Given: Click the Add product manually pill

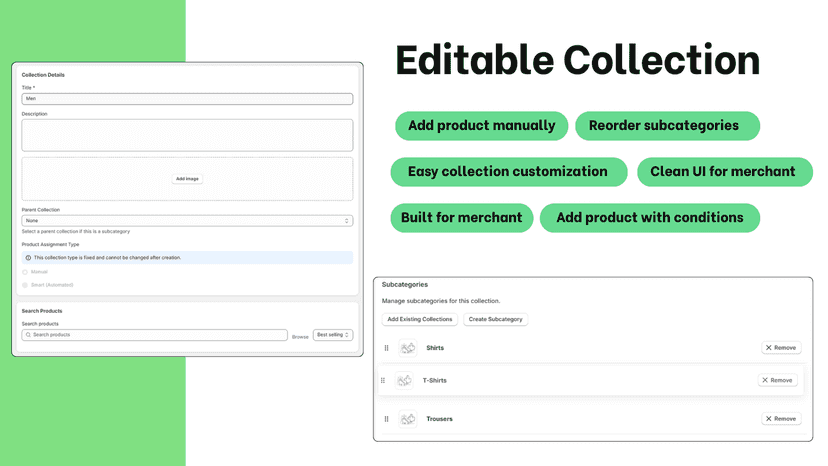Looking at the screenshot, I should [x=482, y=126].
